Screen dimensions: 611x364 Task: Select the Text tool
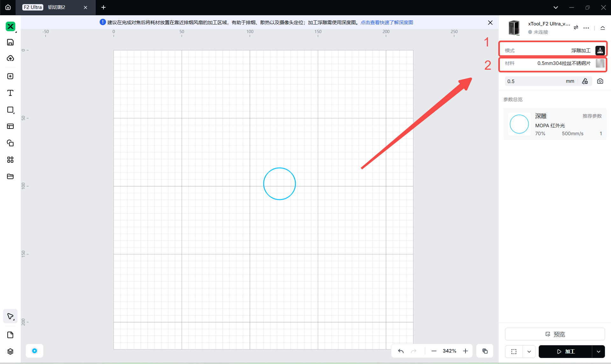(x=10, y=93)
